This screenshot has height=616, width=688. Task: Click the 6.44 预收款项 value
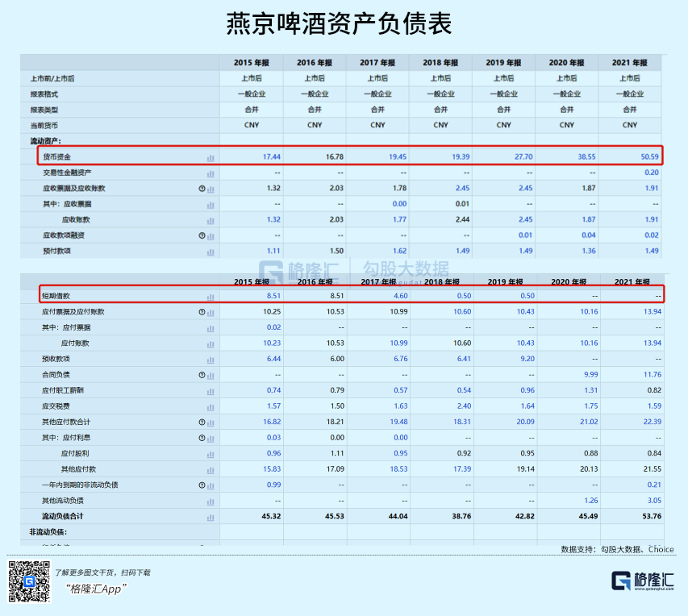pyautogui.click(x=273, y=359)
